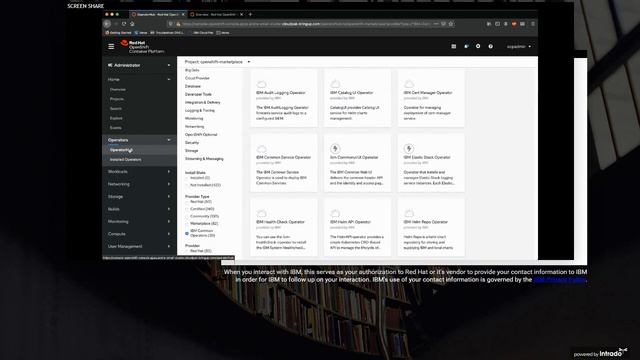
Task: Expand the Storage navigation section
Action: coord(139,197)
